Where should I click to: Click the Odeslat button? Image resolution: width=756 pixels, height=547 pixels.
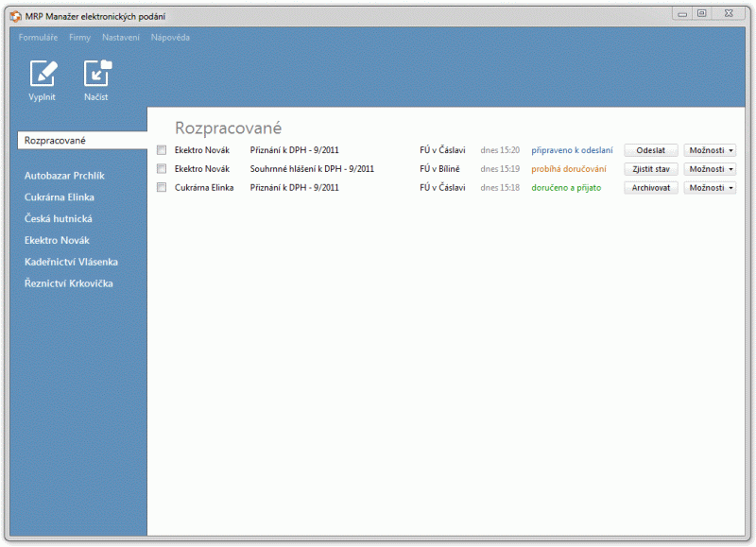[x=651, y=150]
